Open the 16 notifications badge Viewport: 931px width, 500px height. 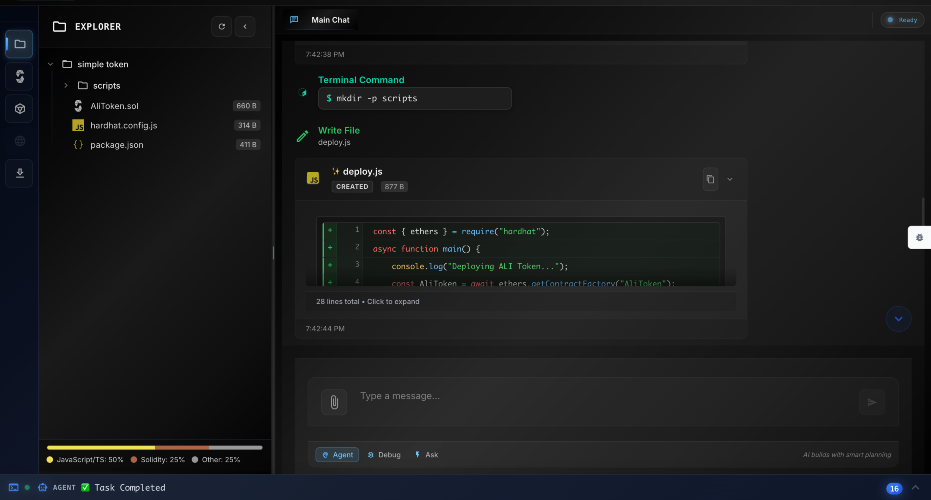pyautogui.click(x=894, y=488)
